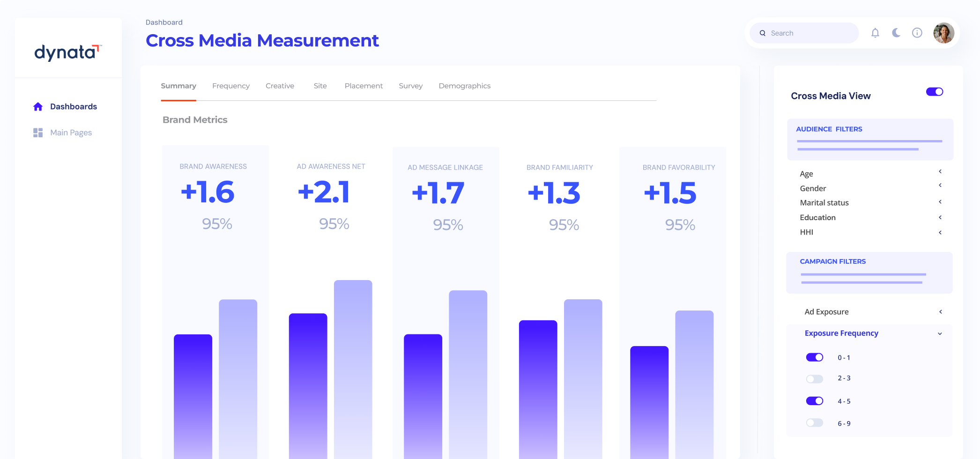Click the AD MESSAGE LINKAGE label
The image size is (980, 459).
click(445, 168)
